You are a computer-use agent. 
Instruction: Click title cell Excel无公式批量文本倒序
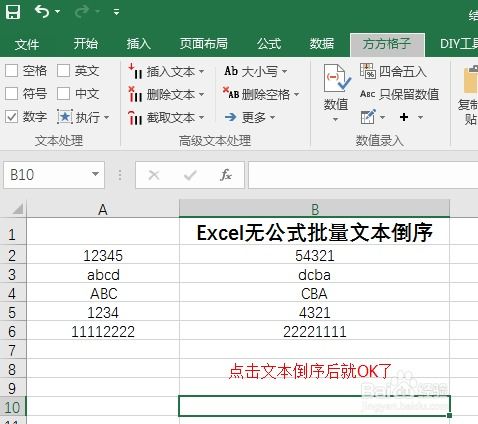314,232
